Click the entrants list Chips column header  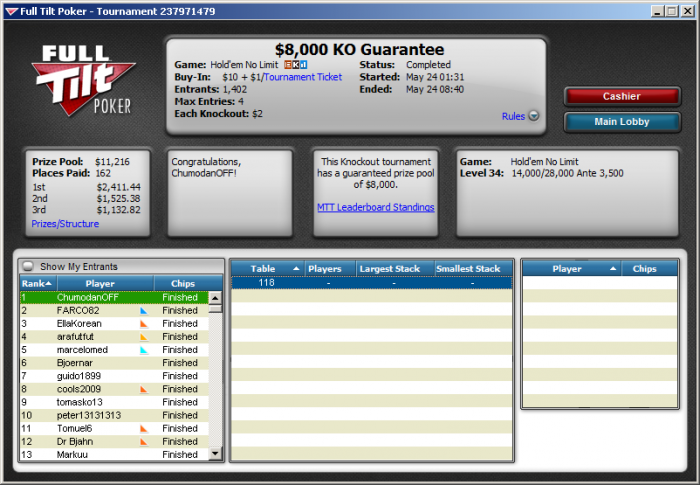pos(188,283)
